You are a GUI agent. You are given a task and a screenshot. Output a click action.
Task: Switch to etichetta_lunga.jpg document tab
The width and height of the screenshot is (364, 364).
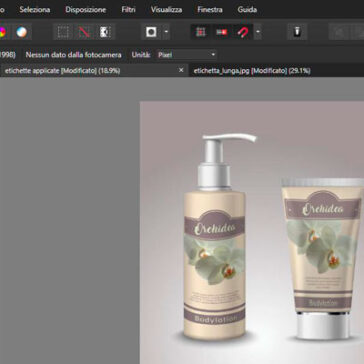click(x=252, y=71)
